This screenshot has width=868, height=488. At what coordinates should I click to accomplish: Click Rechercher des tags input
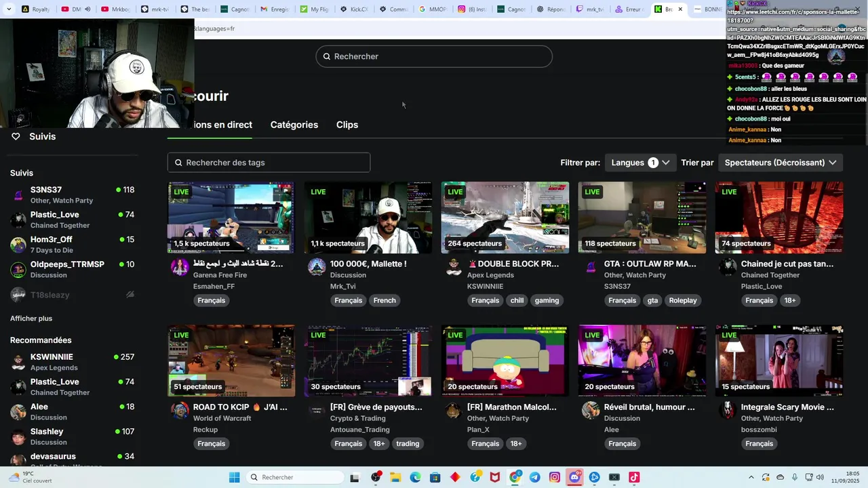269,163
